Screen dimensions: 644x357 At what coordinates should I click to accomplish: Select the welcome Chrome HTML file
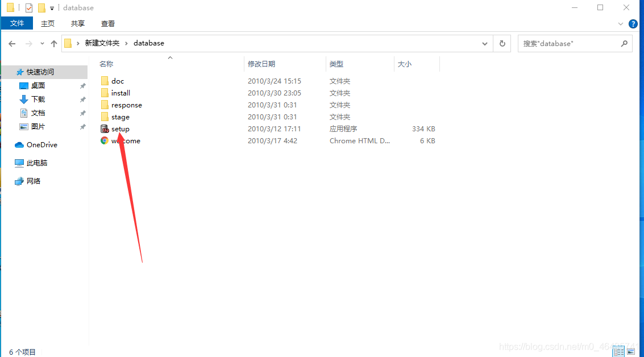126,140
